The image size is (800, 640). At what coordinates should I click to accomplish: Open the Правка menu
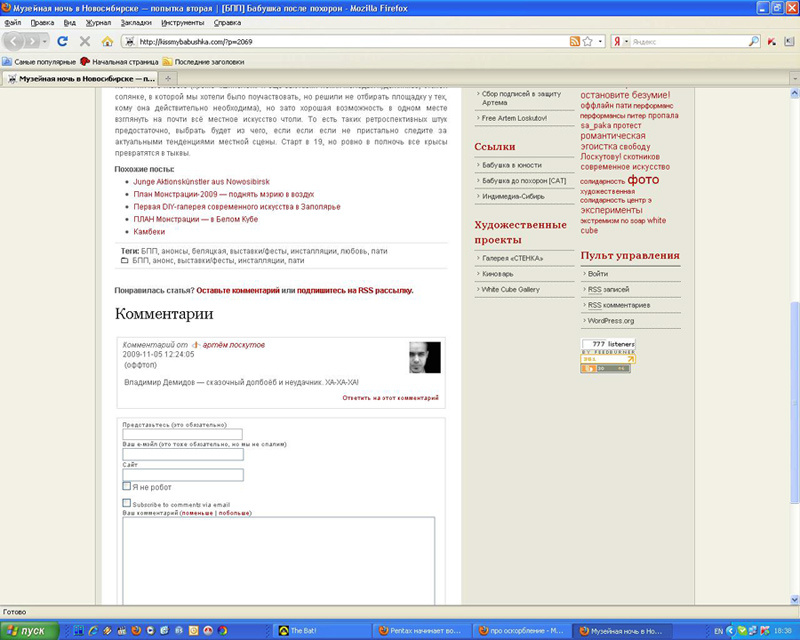[x=42, y=22]
